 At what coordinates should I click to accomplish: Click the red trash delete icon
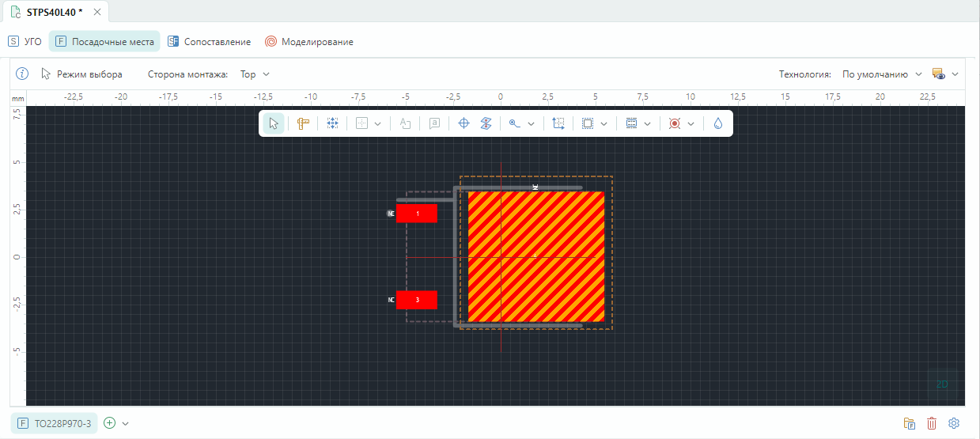pyautogui.click(x=932, y=423)
